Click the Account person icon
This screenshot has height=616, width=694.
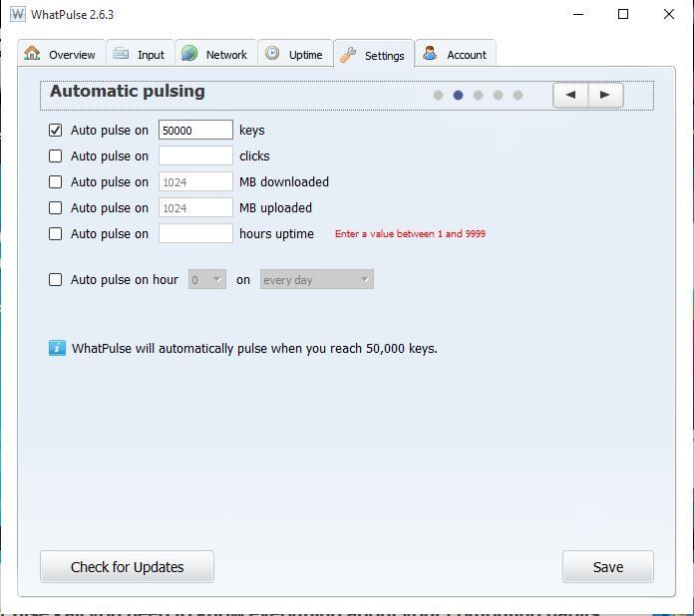(x=430, y=53)
